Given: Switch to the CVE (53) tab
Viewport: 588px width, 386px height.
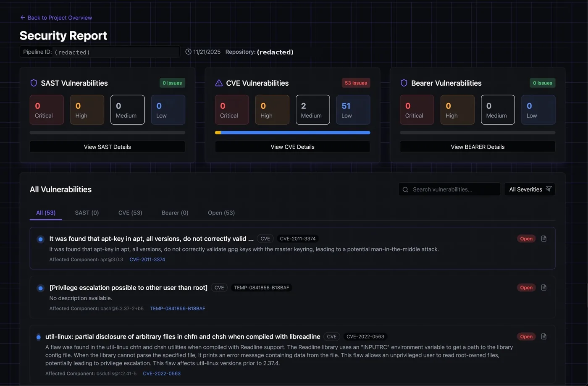Looking at the screenshot, I should pos(130,213).
